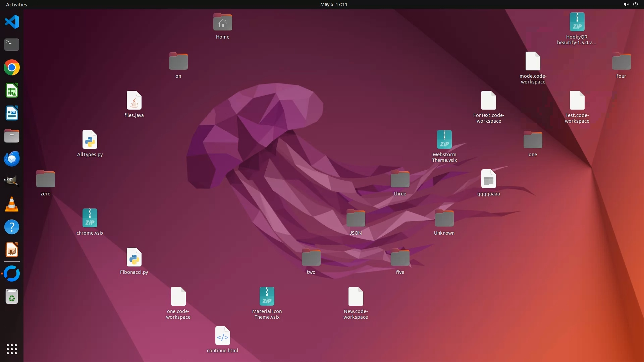Open the date and time menu

click(333, 4)
